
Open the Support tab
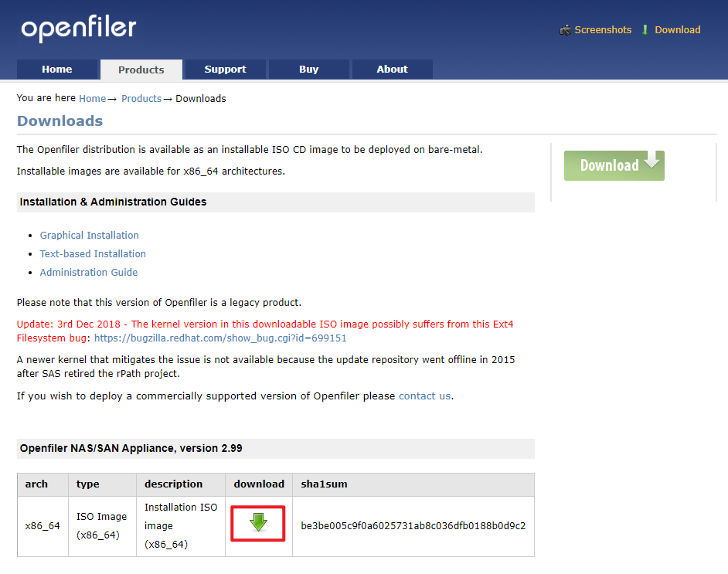[x=225, y=69]
